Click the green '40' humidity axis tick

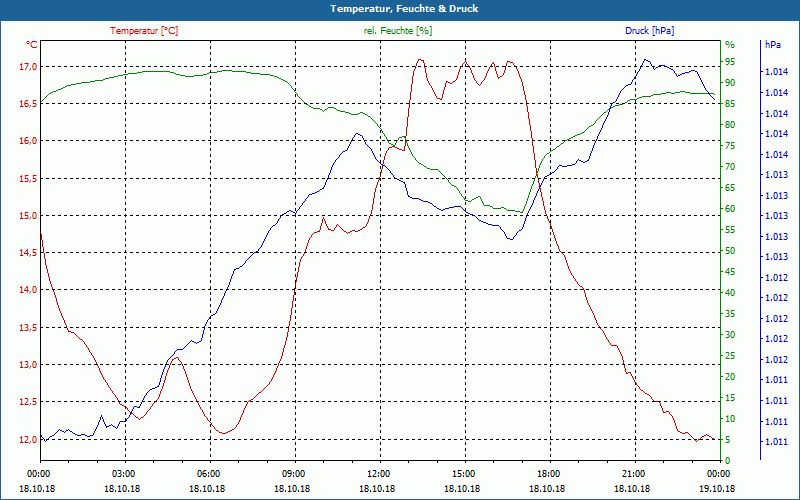pyautogui.click(x=730, y=293)
